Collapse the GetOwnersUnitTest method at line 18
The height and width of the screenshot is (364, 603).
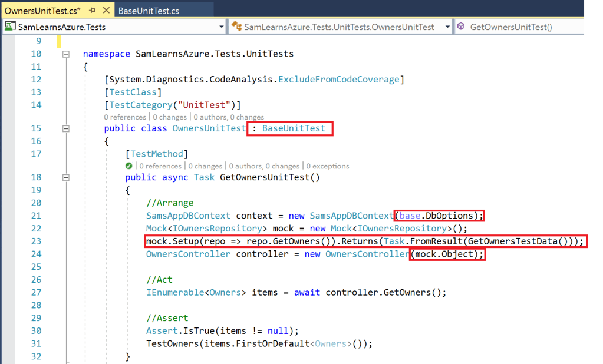[x=66, y=177]
